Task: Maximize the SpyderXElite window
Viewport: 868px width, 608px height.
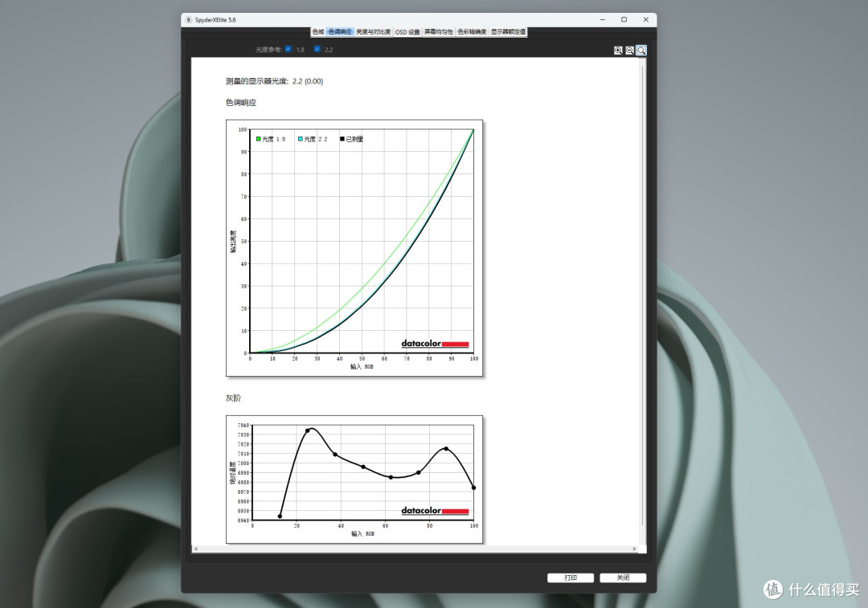Action: coord(624,20)
